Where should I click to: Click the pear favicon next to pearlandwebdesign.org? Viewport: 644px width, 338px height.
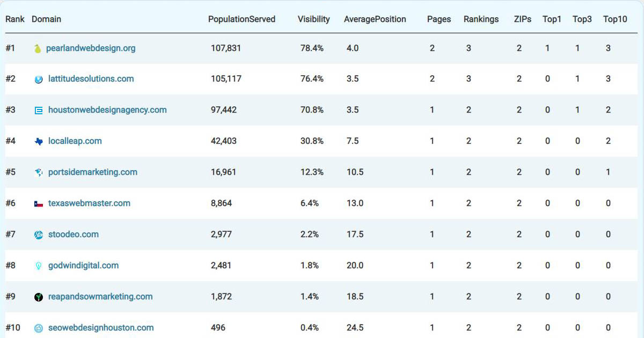pyautogui.click(x=38, y=48)
